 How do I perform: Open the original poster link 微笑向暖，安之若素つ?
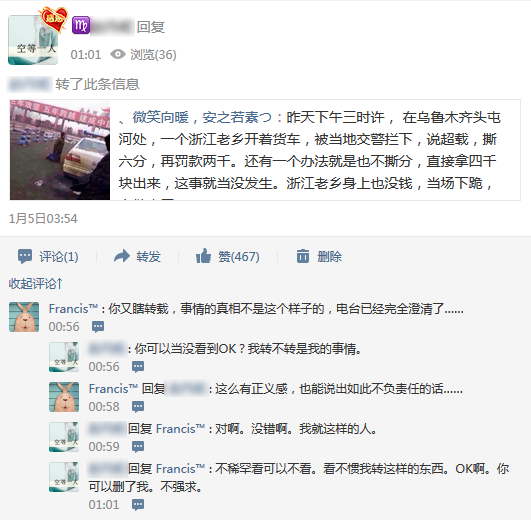pyautogui.click(x=202, y=117)
